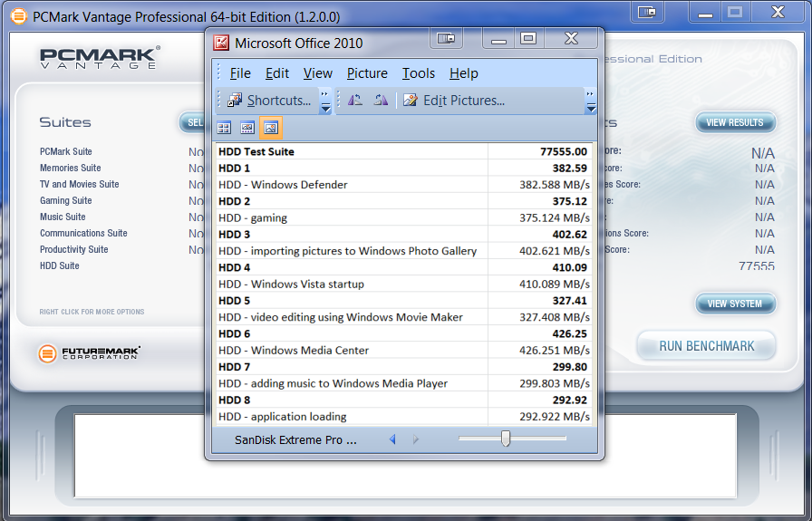Switch to Filmstrip view
Screen dimensions: 812x521
pos(247,128)
